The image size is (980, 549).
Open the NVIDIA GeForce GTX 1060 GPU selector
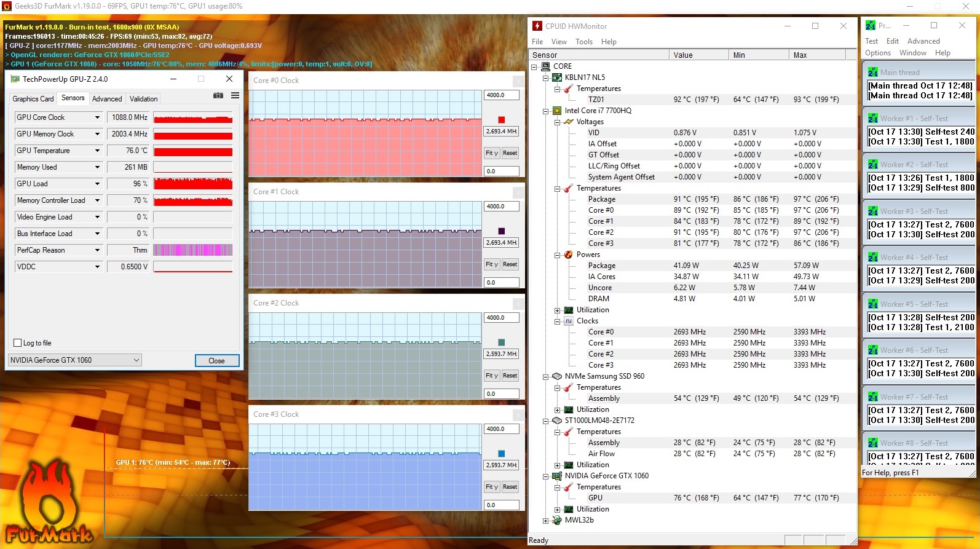[x=75, y=360]
